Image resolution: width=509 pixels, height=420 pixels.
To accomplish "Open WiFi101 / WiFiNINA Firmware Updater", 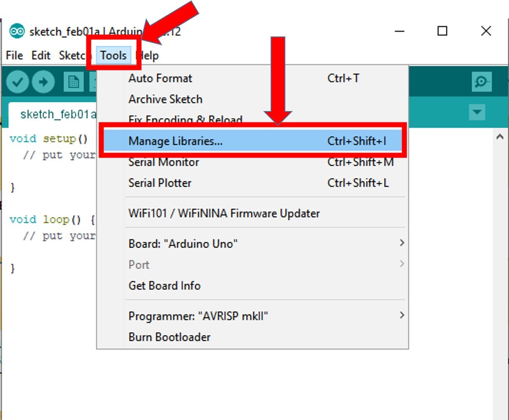I will [x=224, y=213].
